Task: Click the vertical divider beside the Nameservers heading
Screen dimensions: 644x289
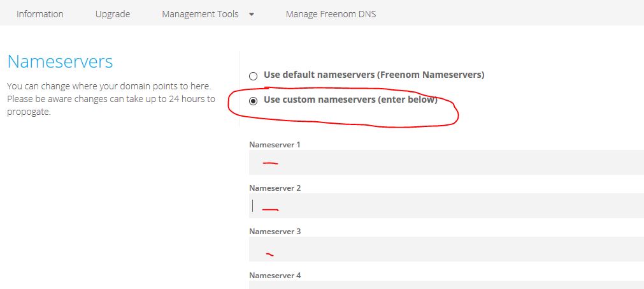Action: click(x=239, y=89)
